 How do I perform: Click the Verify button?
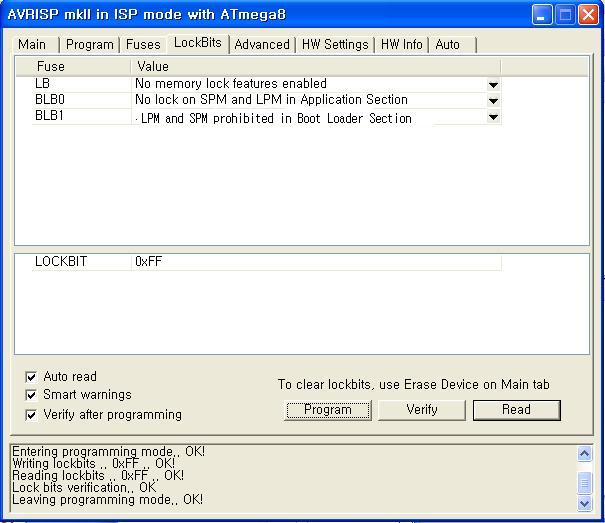(422, 410)
